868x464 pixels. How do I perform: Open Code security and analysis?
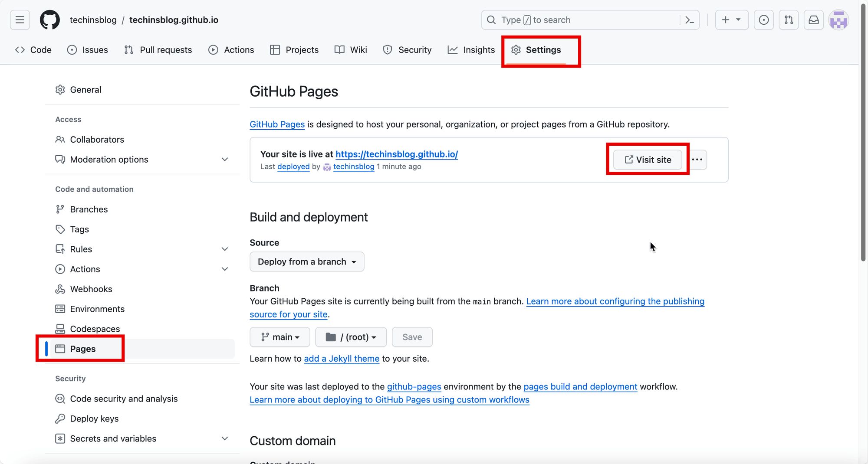142,399
